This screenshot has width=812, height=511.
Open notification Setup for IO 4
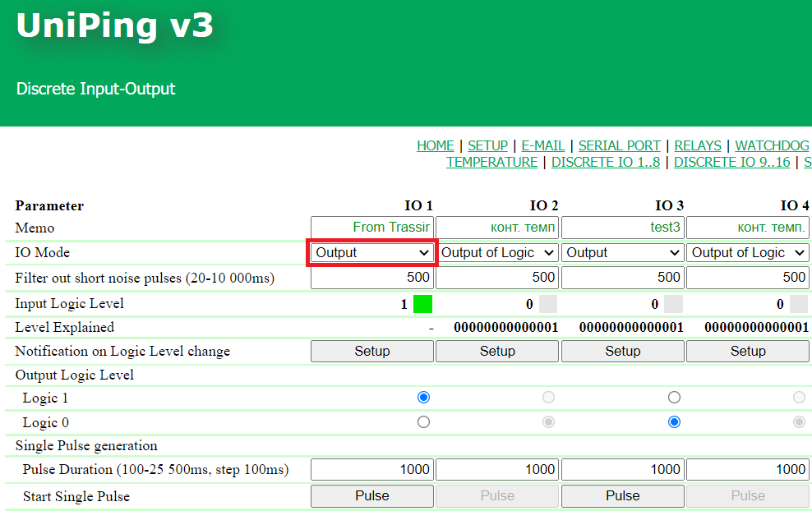[748, 352]
